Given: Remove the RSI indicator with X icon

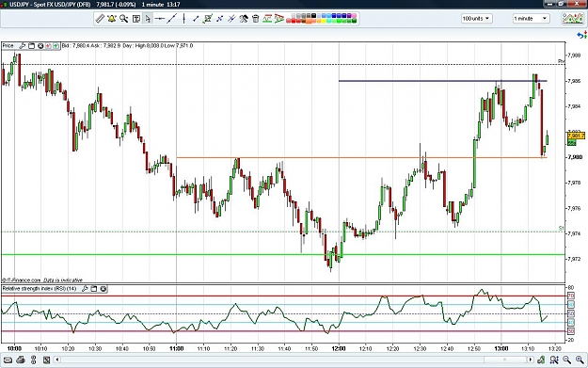Looking at the screenshot, I should [103, 289].
